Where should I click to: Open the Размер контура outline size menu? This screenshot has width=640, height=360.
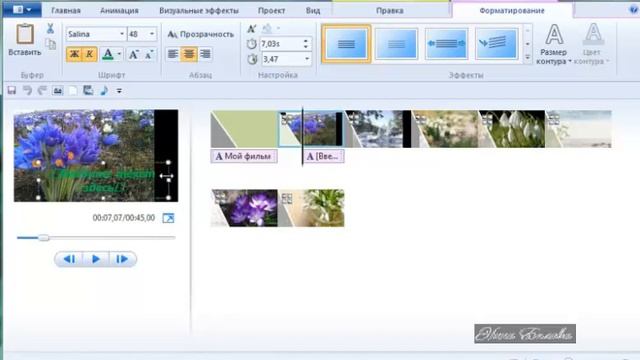[x=553, y=44]
